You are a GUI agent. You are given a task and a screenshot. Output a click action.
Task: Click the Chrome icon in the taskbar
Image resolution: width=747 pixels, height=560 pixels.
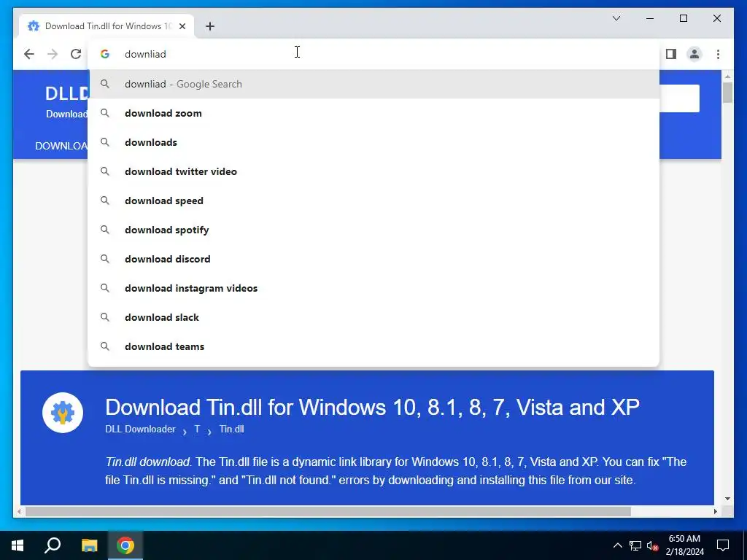click(125, 545)
